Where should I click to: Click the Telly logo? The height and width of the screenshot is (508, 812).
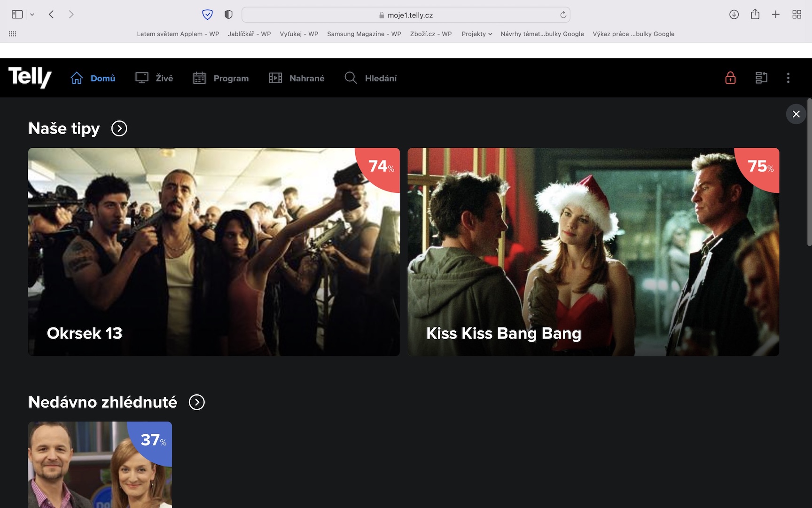pyautogui.click(x=30, y=78)
